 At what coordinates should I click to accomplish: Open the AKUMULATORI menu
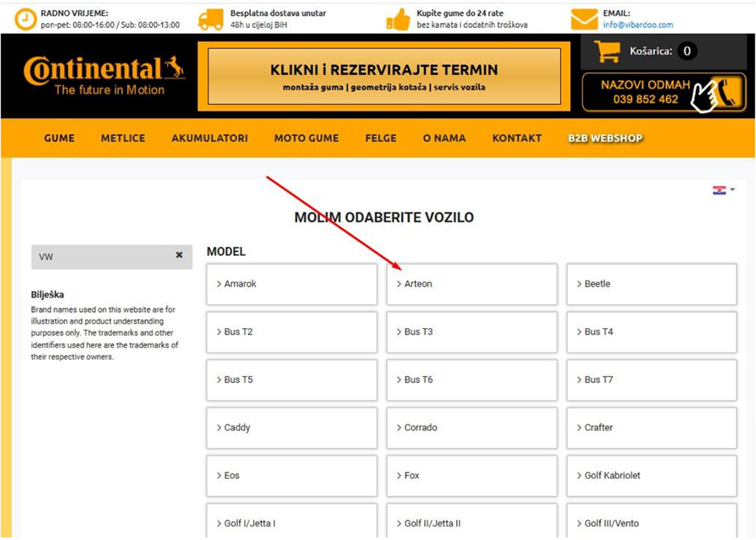[209, 138]
